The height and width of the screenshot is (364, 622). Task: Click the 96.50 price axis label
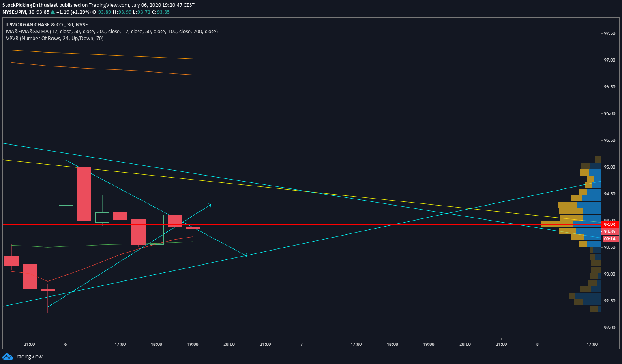coord(609,87)
